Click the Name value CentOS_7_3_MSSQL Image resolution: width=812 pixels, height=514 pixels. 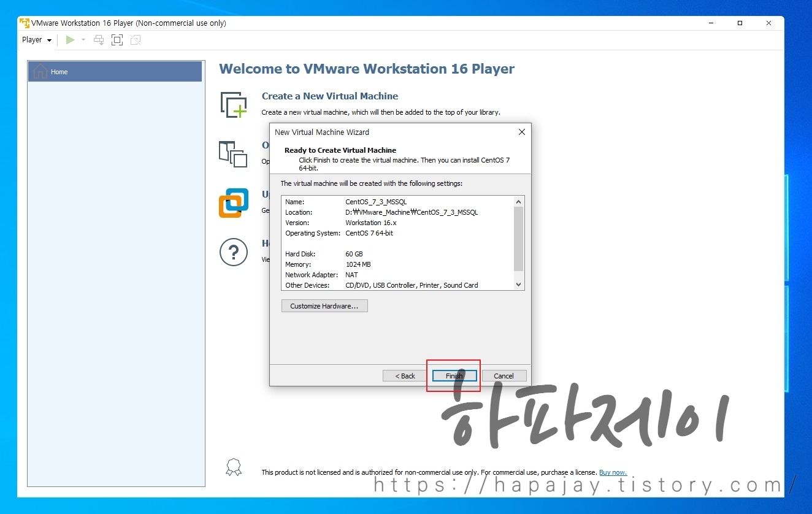pyautogui.click(x=376, y=202)
